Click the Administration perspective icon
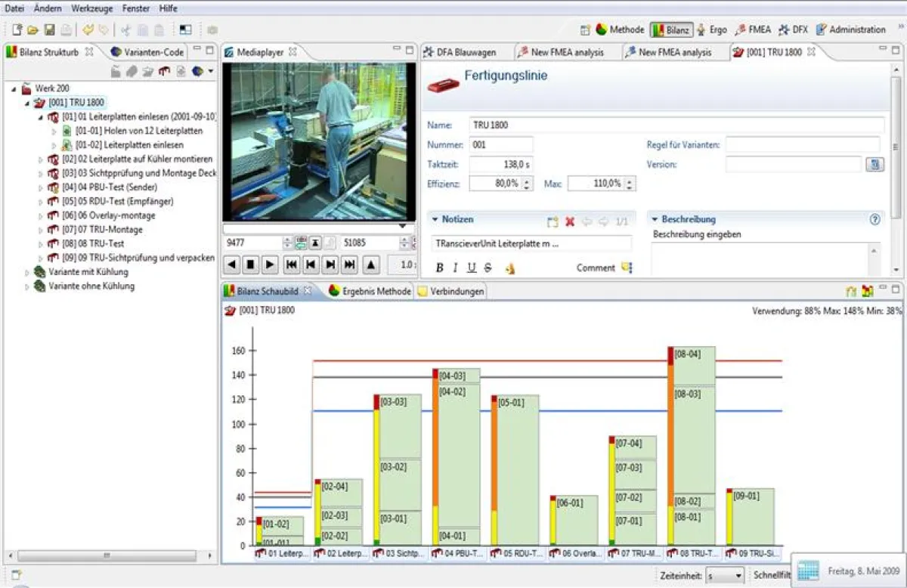This screenshot has height=588, width=907. (x=821, y=30)
